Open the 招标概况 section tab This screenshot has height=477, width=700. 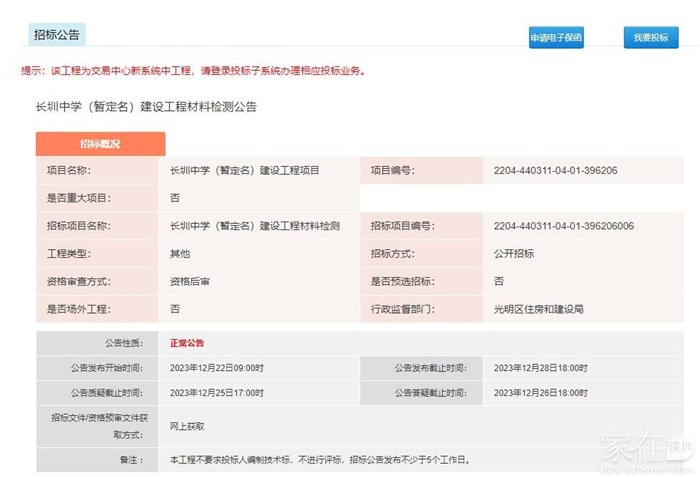[x=100, y=144]
